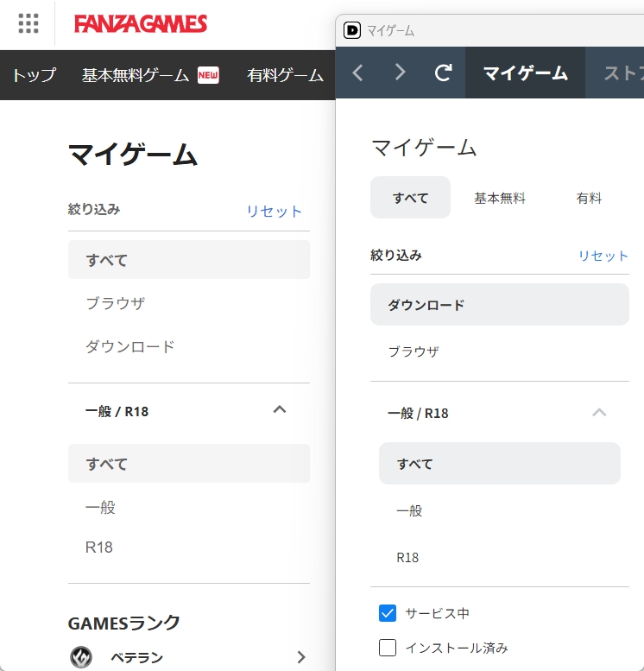Select the 基本無料 filter in player window
644x671 pixels.
pyautogui.click(x=500, y=198)
